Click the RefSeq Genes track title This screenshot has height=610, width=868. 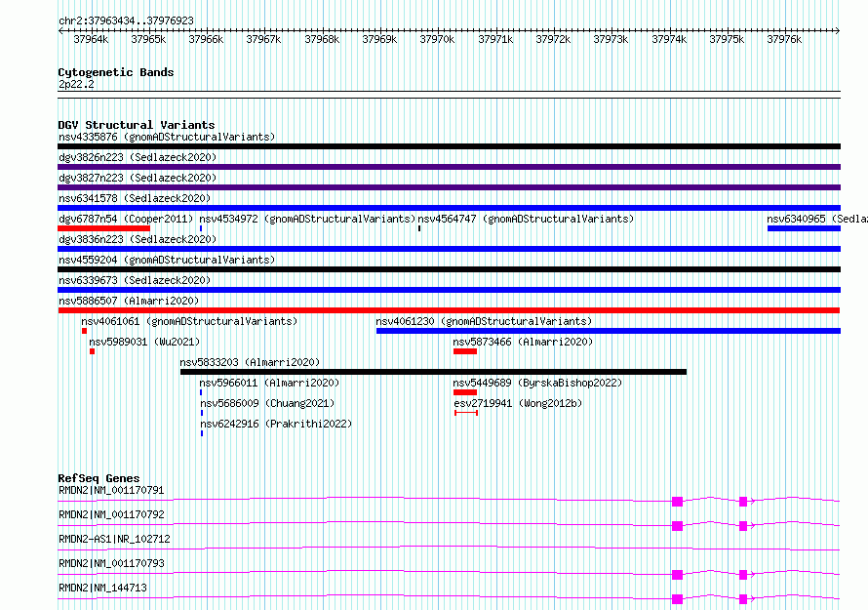point(99,478)
